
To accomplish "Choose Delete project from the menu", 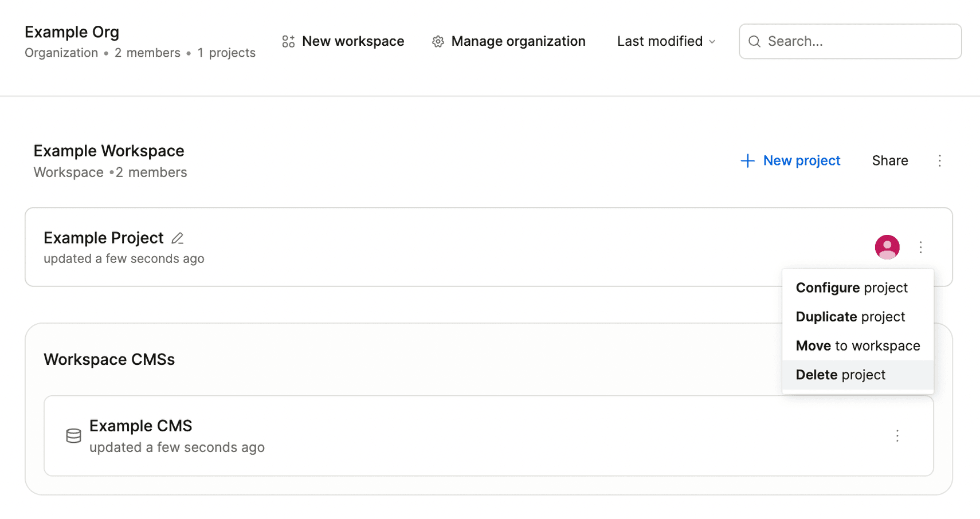I will click(x=840, y=375).
